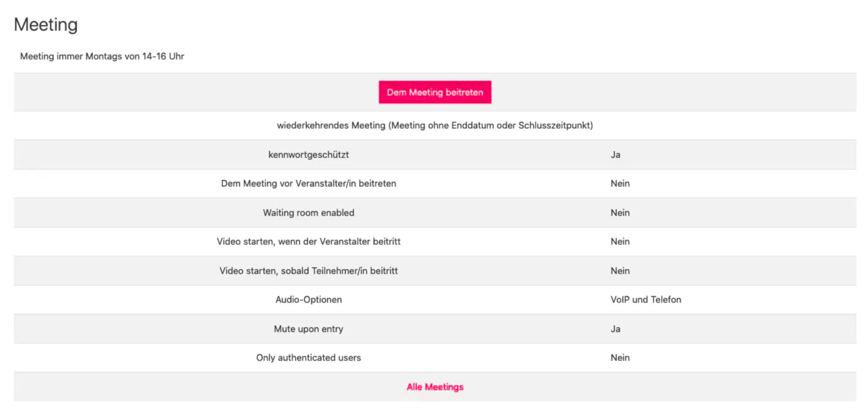Select the "Meeting" page heading
Image resolution: width=868 pixels, height=412 pixels.
[45, 24]
